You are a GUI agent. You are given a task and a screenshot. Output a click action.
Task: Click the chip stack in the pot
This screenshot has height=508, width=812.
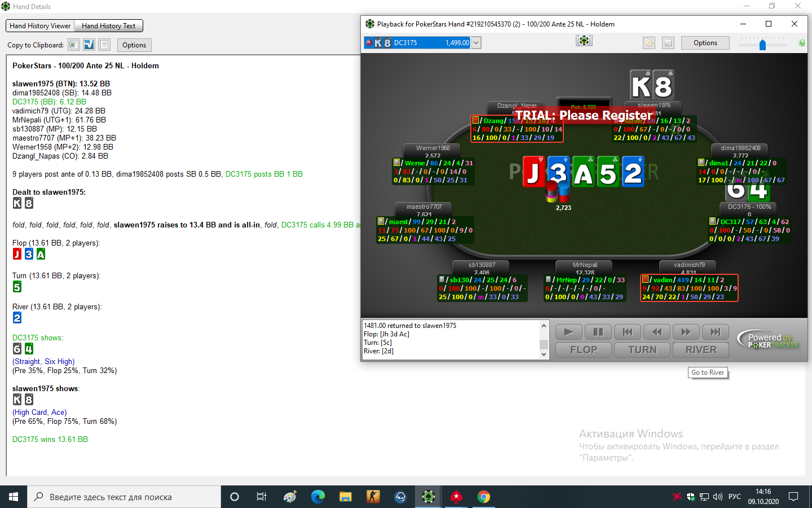point(558,192)
